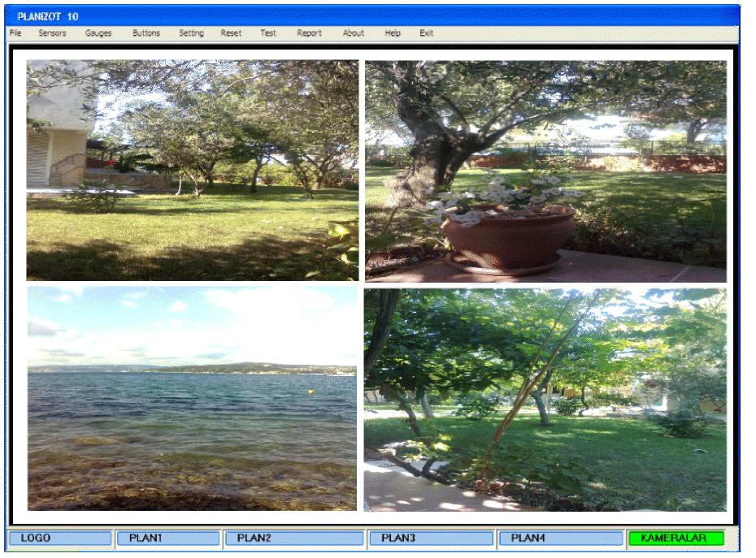
Task: Open the Help menu
Action: point(393,33)
